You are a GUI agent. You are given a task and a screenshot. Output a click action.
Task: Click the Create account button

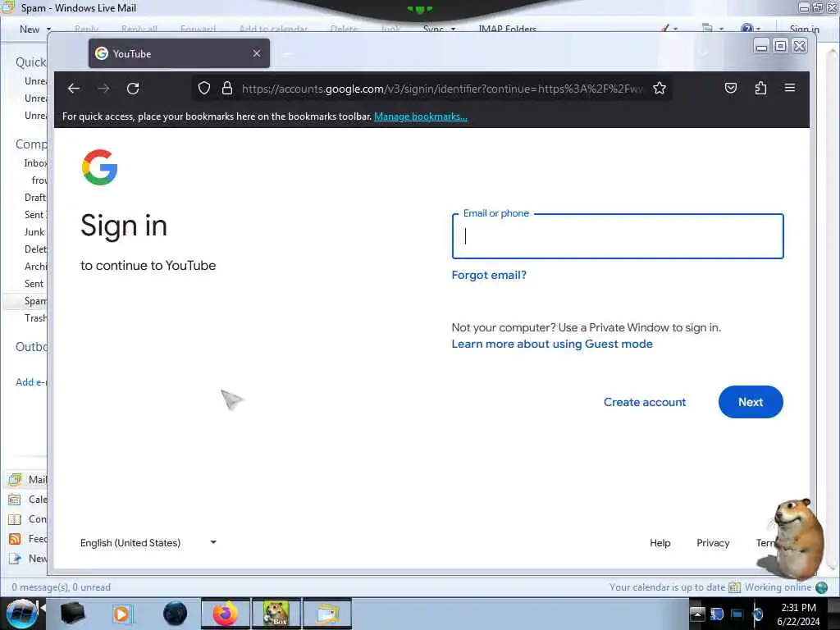pyautogui.click(x=645, y=402)
